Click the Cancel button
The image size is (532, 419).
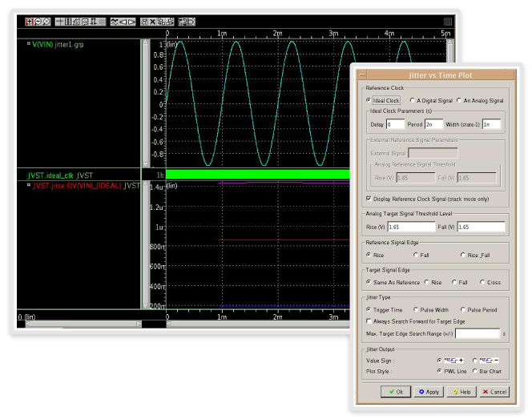(x=494, y=392)
